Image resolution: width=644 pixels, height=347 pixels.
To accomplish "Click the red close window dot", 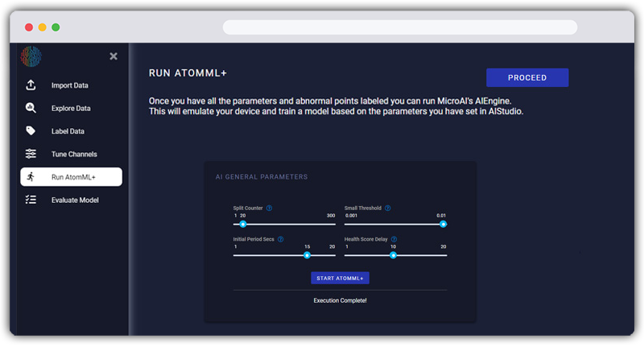I will point(29,27).
